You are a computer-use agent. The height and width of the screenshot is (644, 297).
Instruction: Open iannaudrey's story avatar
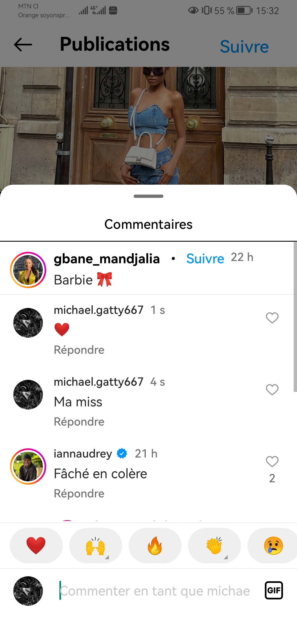pos(28,466)
